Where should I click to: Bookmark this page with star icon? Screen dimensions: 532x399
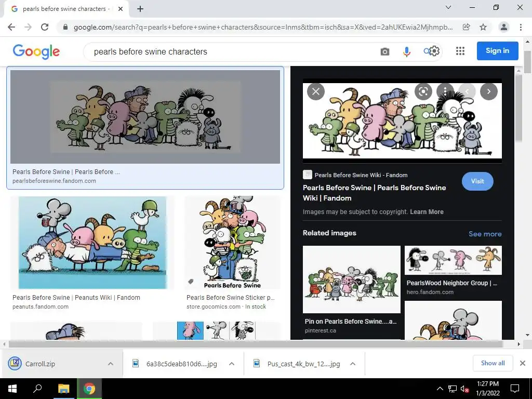point(483,27)
